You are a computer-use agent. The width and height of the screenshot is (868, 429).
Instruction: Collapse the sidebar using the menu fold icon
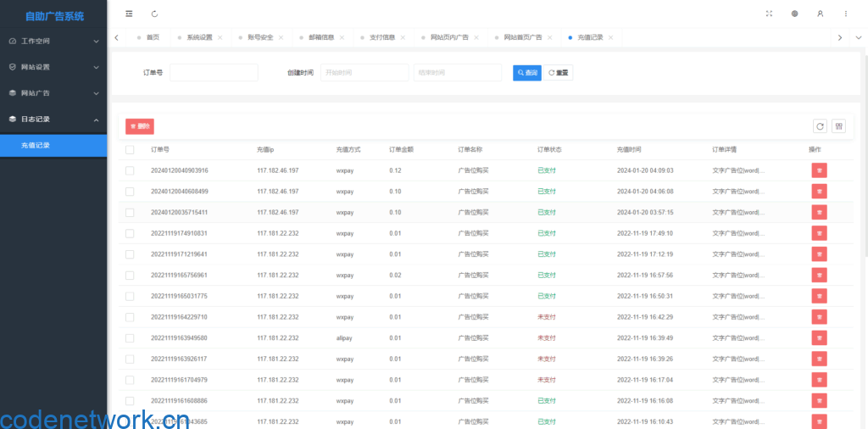tap(129, 14)
